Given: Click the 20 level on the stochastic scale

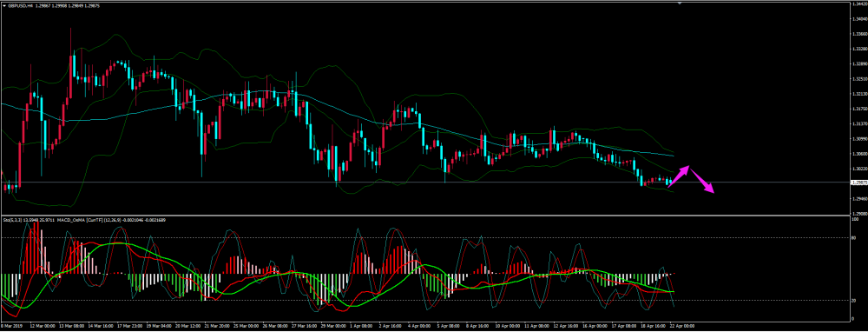Looking at the screenshot, I should 853,301.
